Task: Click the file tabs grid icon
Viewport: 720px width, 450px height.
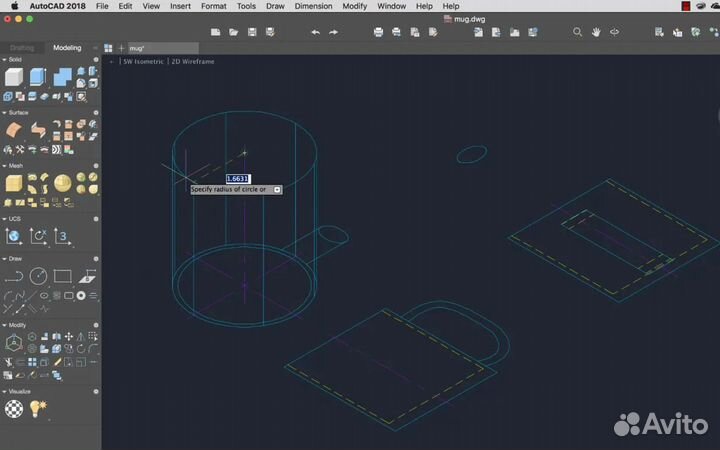Action: tap(108, 48)
